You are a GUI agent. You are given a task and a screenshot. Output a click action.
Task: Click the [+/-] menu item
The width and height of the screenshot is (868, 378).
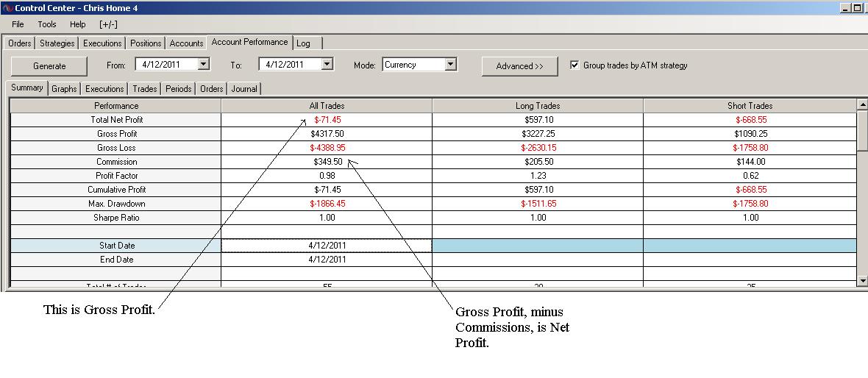coord(109,24)
